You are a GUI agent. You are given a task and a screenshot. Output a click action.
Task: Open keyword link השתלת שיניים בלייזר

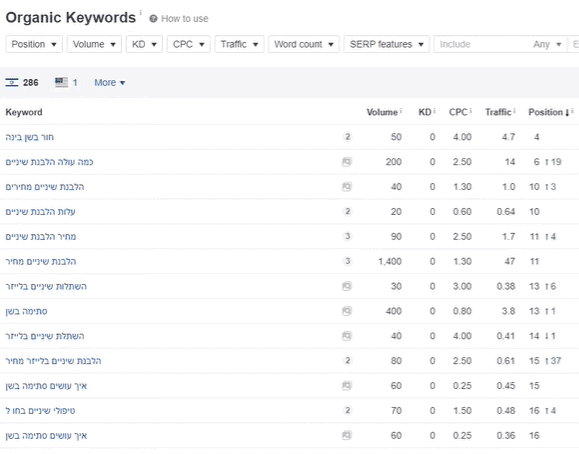coord(45,336)
